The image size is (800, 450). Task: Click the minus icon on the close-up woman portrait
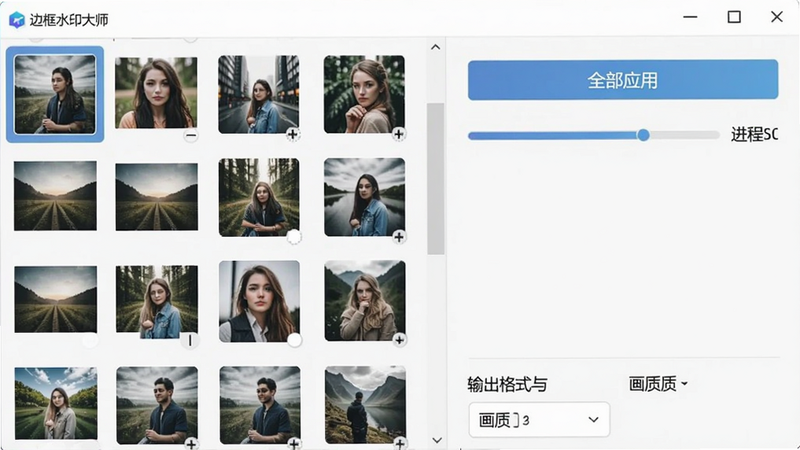click(x=191, y=136)
